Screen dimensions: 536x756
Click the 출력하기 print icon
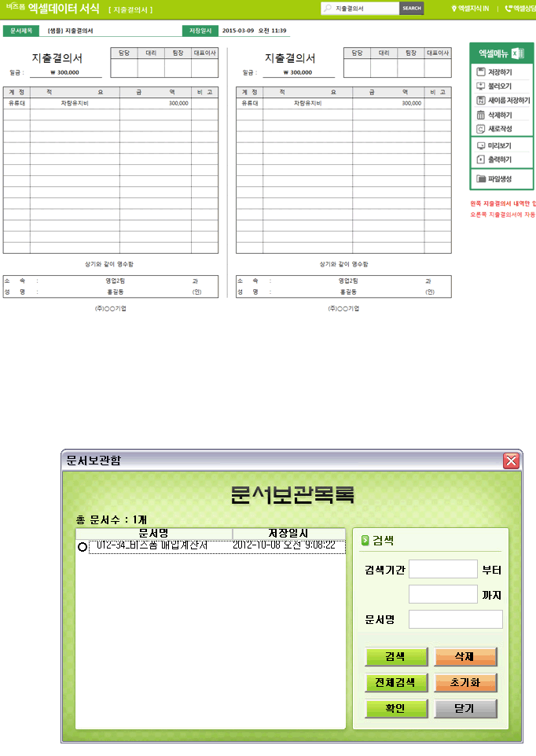coord(480,160)
